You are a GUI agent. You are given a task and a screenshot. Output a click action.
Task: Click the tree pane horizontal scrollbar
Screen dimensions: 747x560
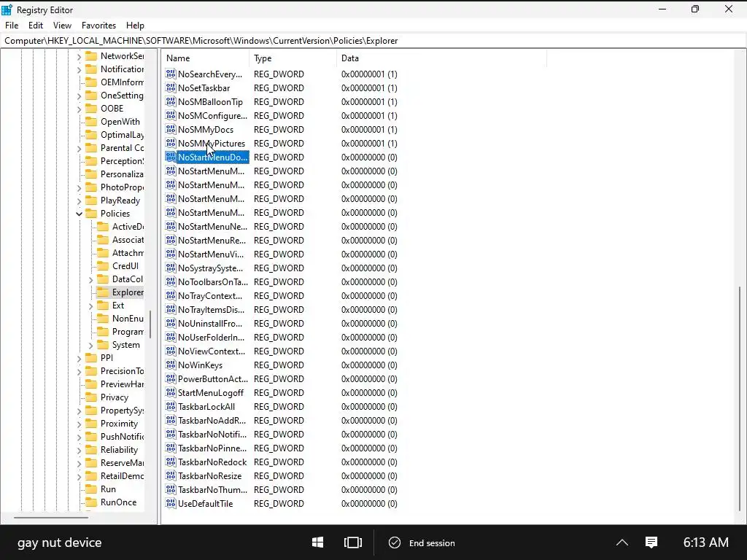point(51,517)
